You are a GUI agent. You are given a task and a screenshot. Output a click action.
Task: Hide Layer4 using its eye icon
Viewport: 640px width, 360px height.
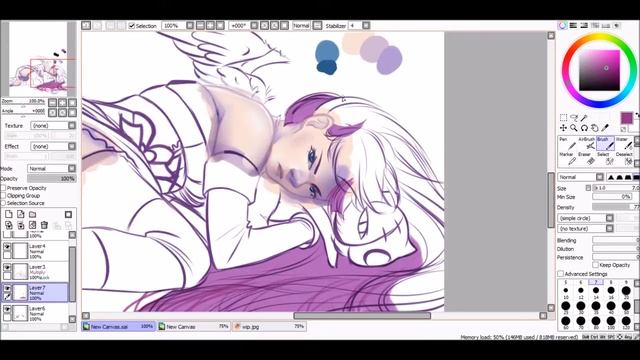pyautogui.click(x=7, y=247)
